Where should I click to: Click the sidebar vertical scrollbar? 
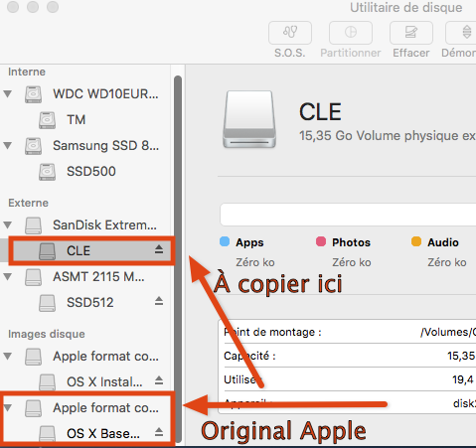point(178,259)
